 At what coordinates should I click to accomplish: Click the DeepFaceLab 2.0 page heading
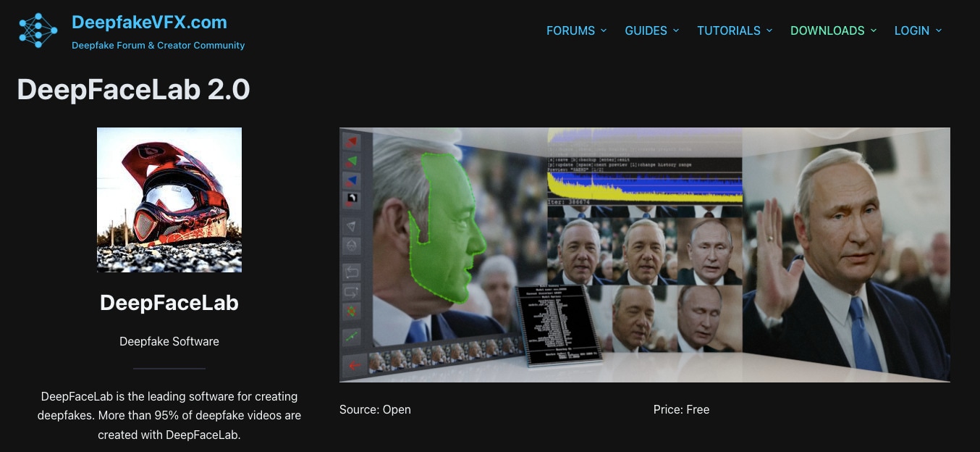point(133,89)
